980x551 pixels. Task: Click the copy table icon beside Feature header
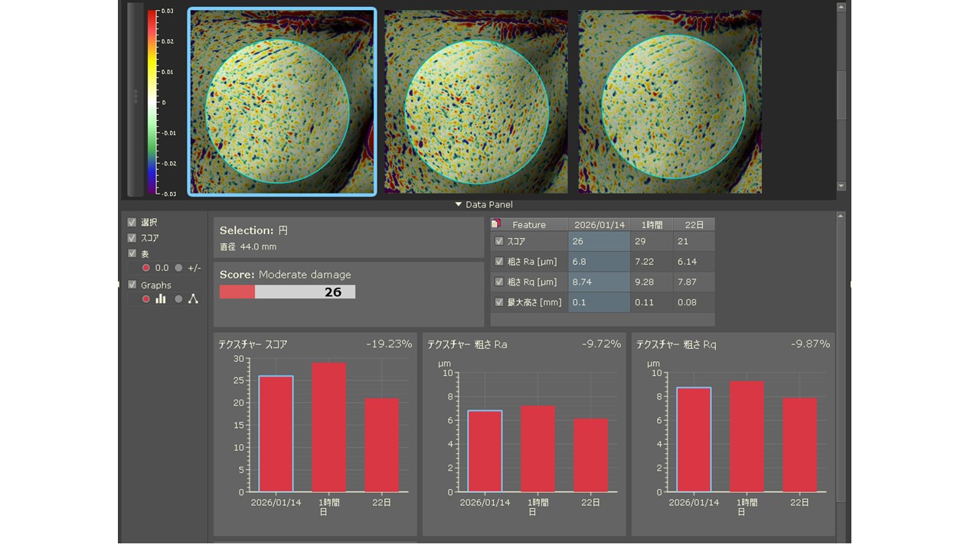coord(496,224)
